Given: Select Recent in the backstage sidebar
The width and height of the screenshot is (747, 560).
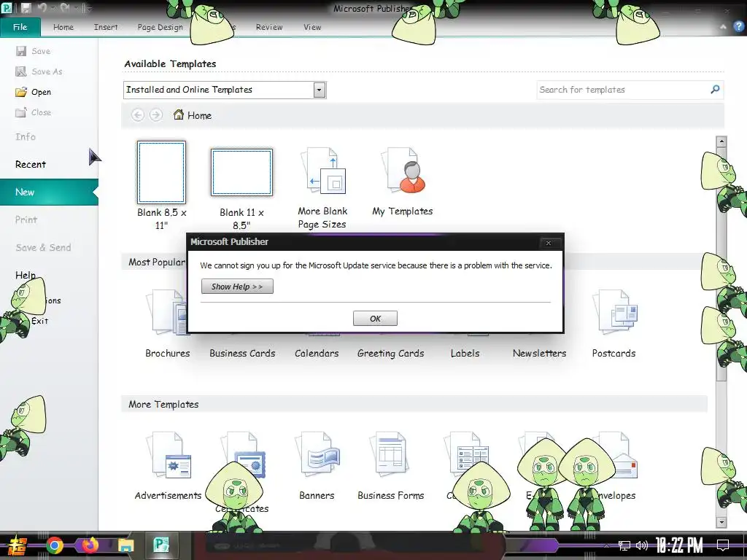Looking at the screenshot, I should 31,164.
